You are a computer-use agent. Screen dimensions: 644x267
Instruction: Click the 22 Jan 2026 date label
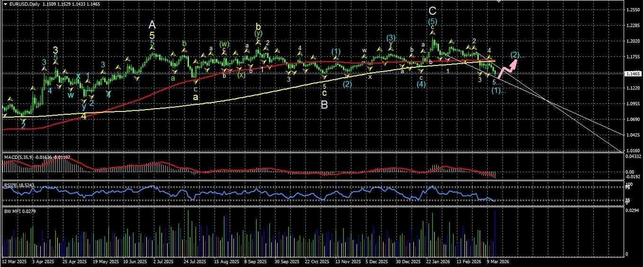(x=438, y=261)
